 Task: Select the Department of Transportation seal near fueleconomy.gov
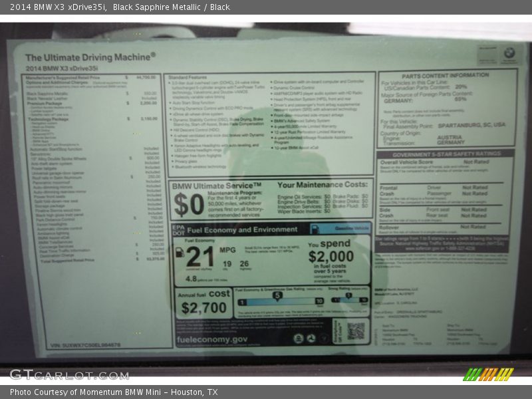(x=299, y=336)
